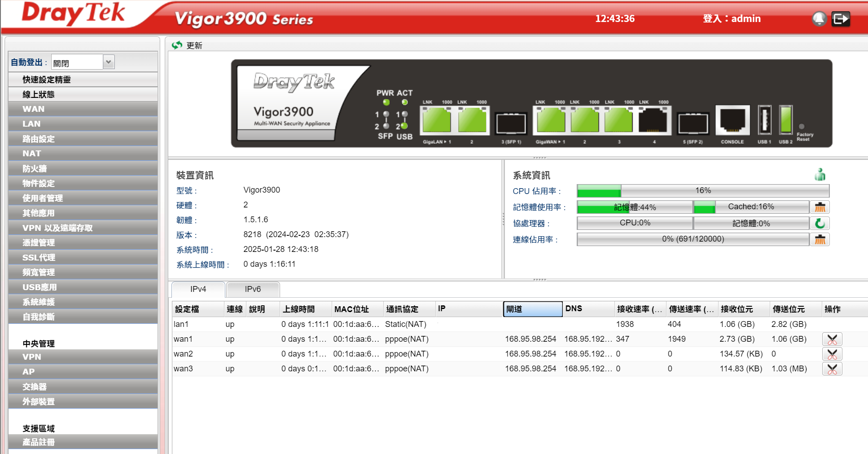Expand the USB應用 menu section
The width and height of the screenshot is (868, 454).
tap(83, 287)
